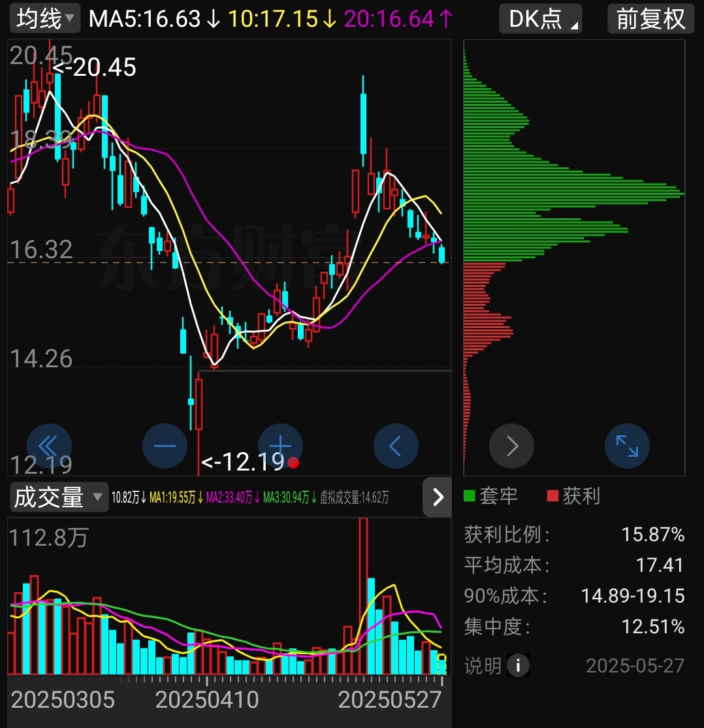This screenshot has width=704, height=728.
Task: Tap the MA2:33.40万 volume average
Action: pos(232,498)
